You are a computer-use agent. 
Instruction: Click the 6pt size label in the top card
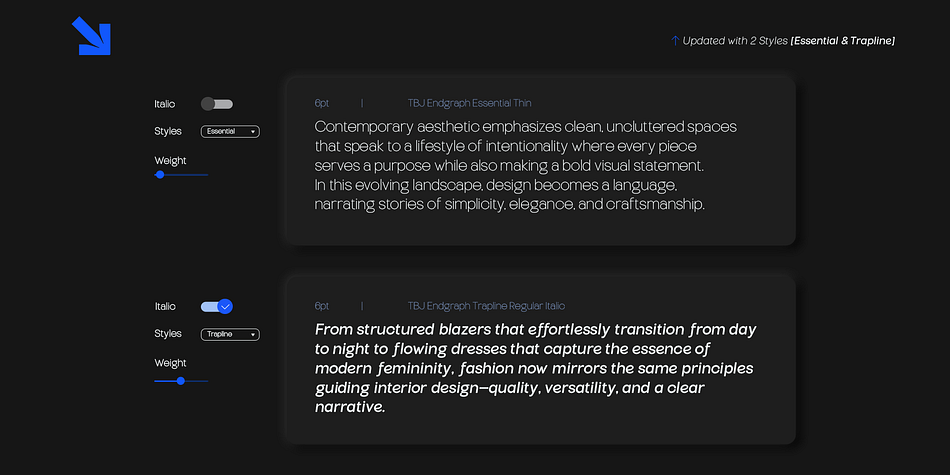[322, 103]
